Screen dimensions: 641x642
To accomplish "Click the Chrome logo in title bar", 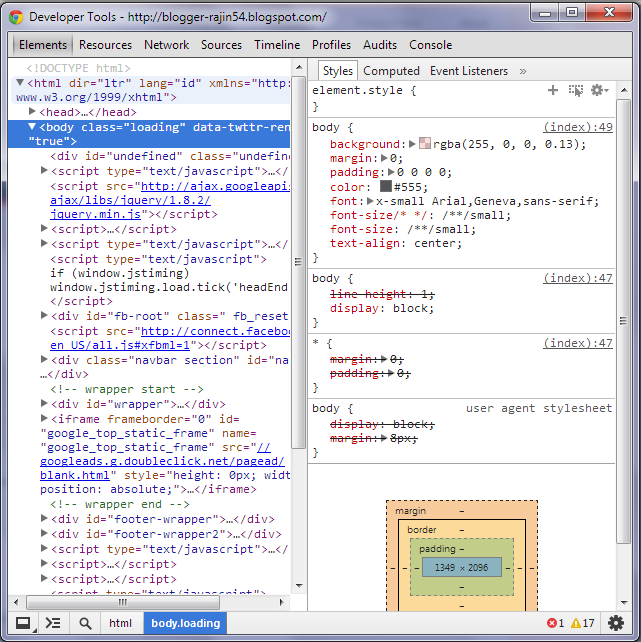I will pyautogui.click(x=16, y=17).
